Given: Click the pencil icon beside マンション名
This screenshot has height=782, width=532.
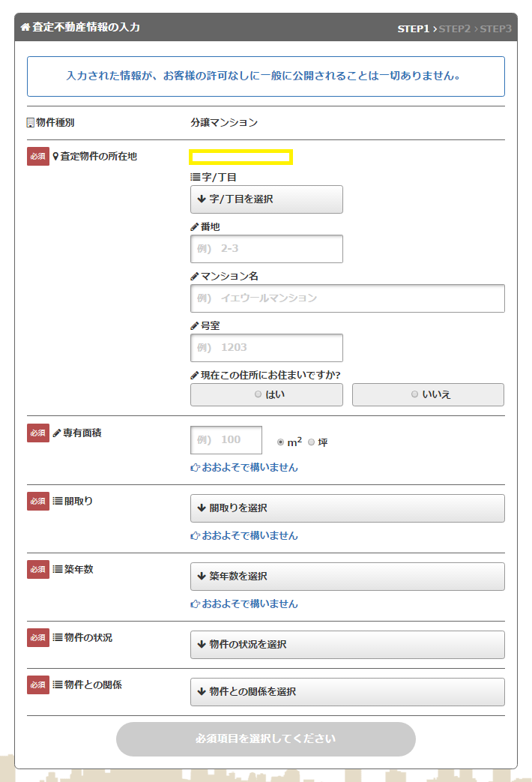Looking at the screenshot, I should [x=195, y=277].
